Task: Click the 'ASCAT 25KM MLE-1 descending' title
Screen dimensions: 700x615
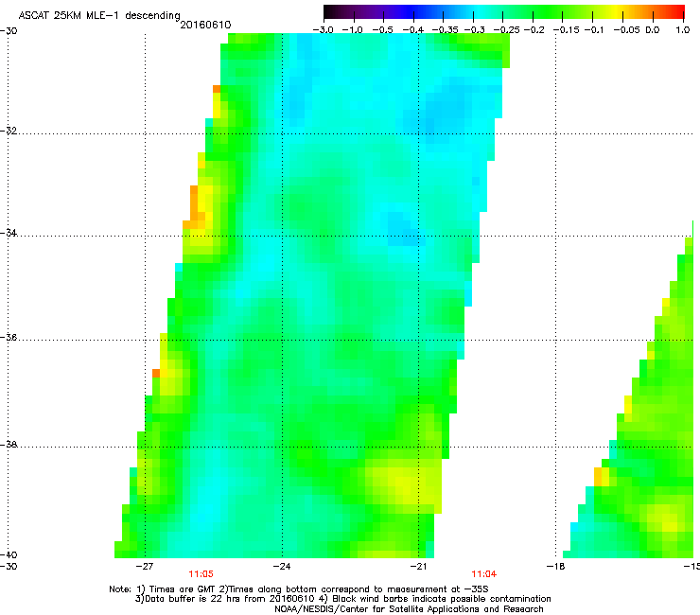Action: pos(99,16)
